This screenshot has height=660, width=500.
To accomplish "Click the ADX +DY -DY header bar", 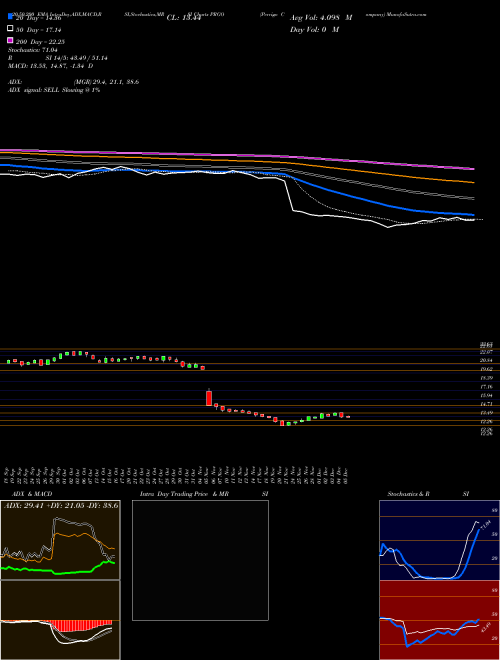I will pyautogui.click(x=60, y=505).
